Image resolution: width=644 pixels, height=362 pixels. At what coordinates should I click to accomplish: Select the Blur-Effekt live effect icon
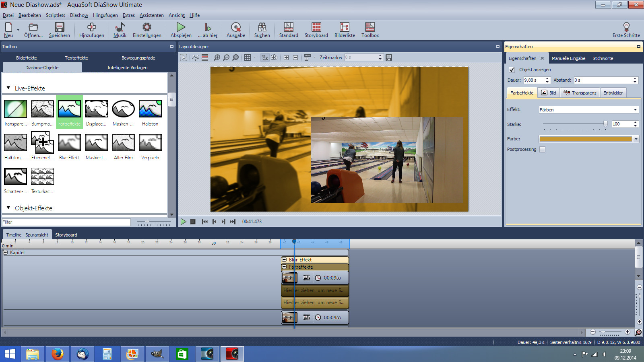point(69,143)
